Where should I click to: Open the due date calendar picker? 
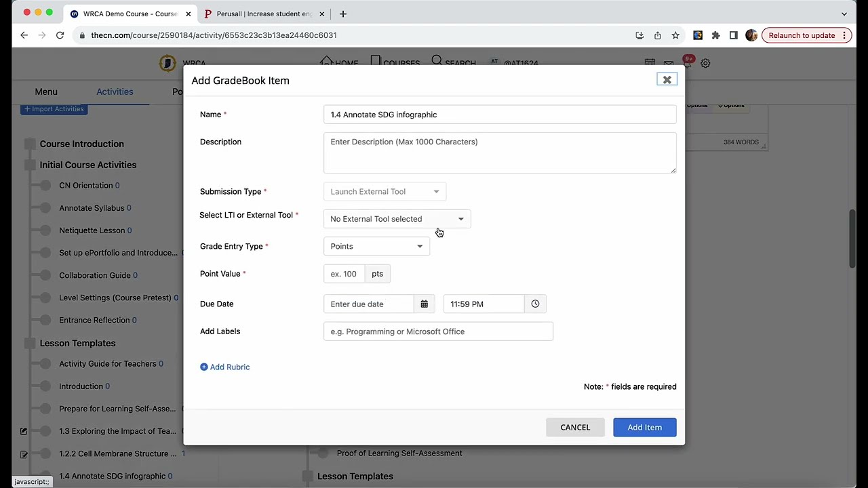(x=425, y=304)
